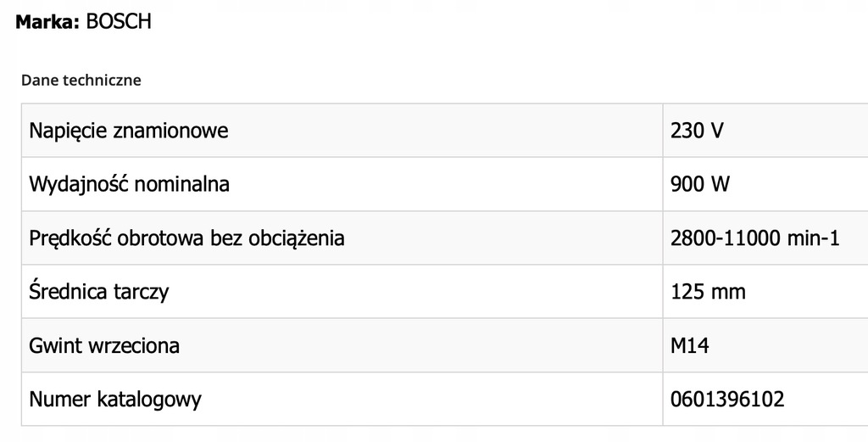This screenshot has width=868, height=442.
Task: Select the 900 W power value
Action: (x=700, y=184)
